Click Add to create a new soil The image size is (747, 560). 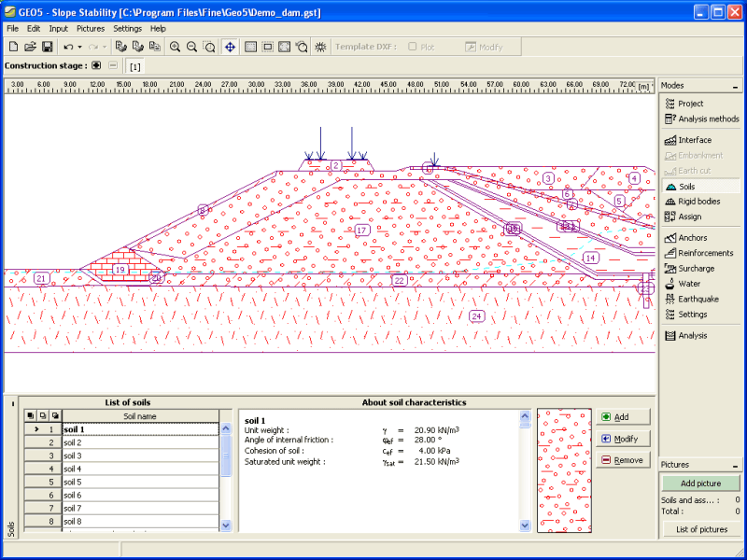coord(623,416)
